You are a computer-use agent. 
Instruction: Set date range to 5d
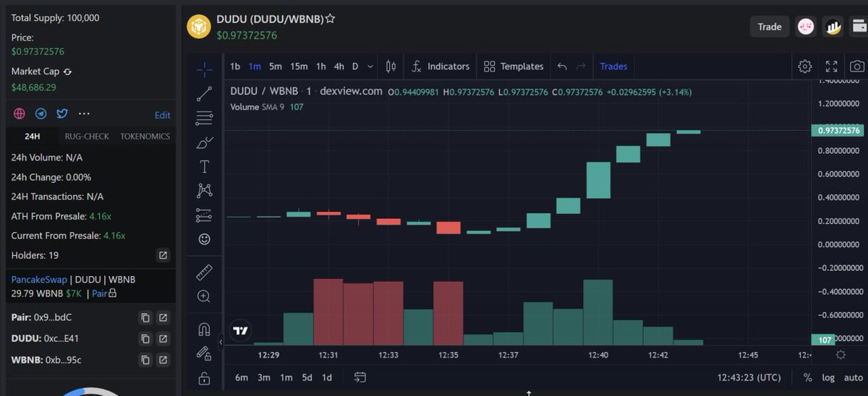307,377
